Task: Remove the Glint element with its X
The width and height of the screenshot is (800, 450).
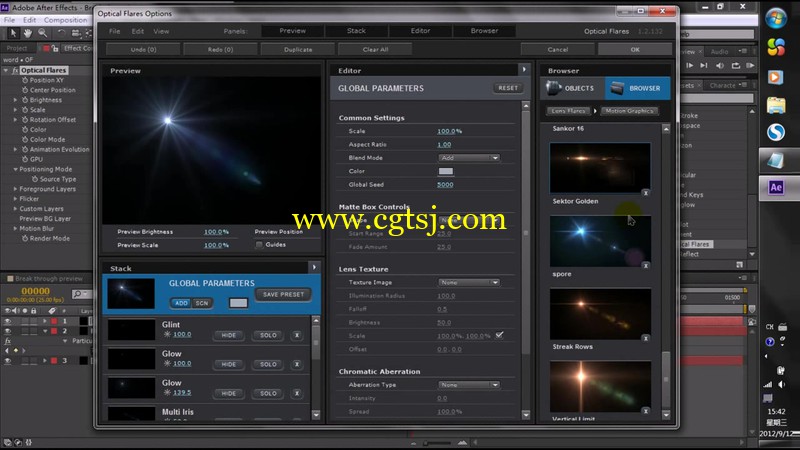Action: [297, 335]
